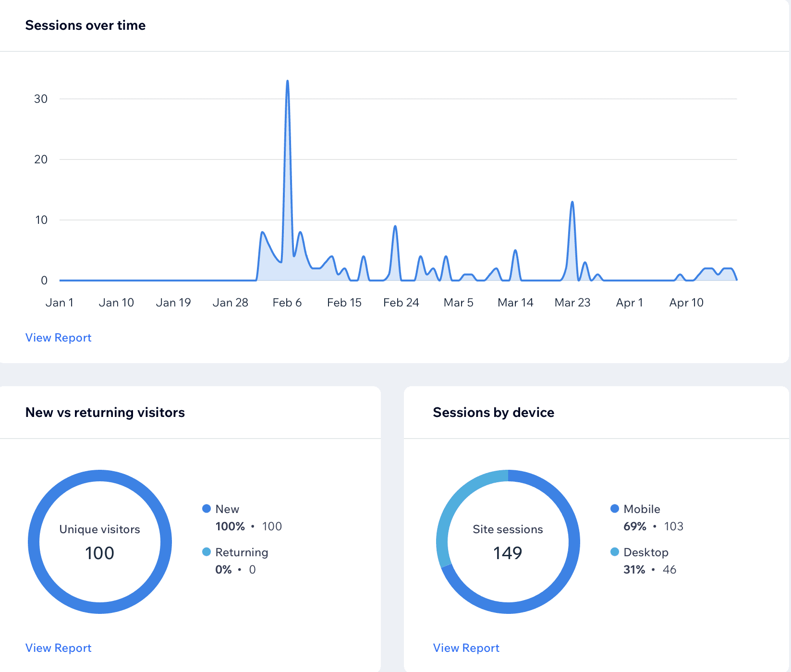Click the '46' Desktop sessions count
The image size is (791, 672).
669,570
